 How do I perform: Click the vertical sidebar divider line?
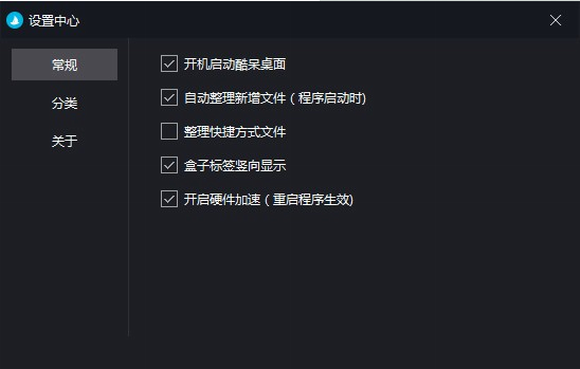(x=128, y=187)
